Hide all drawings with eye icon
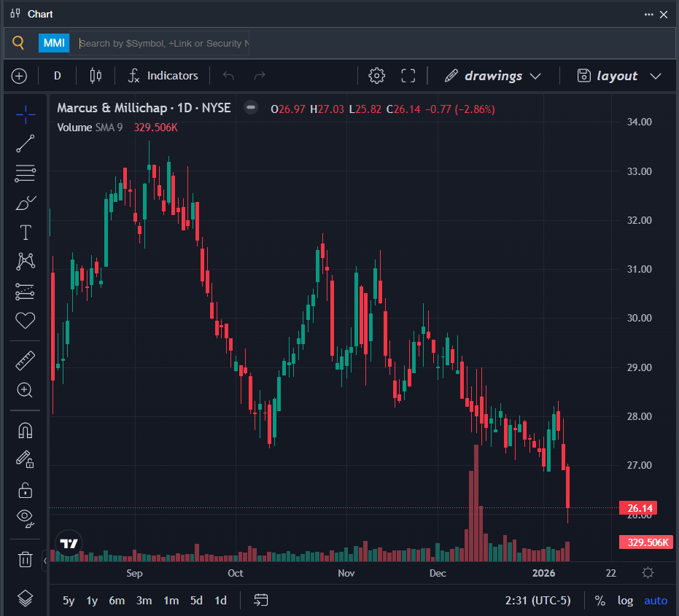679x616 pixels. pyautogui.click(x=26, y=518)
